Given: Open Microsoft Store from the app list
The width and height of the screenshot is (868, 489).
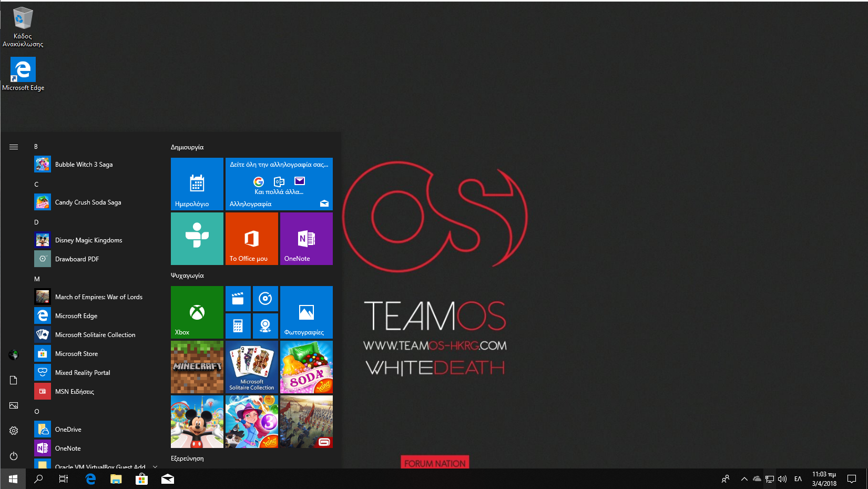Looking at the screenshot, I should (x=95, y=354).
